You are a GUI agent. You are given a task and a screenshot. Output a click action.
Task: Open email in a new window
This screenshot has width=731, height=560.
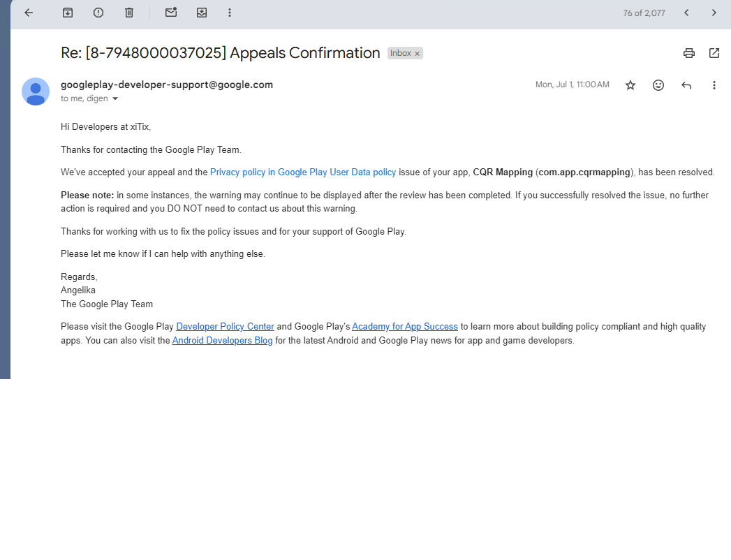714,53
